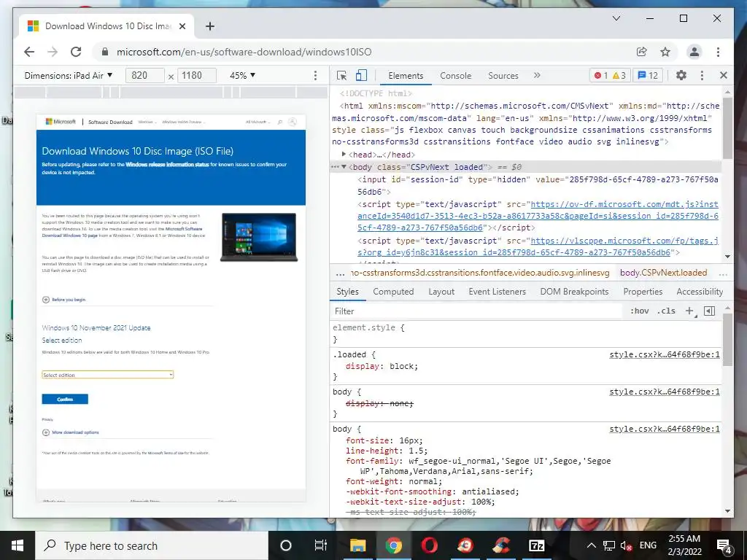Click breadcrumb left overflow ellipsis
Image resolution: width=747 pixels, height=560 pixels.
pyautogui.click(x=340, y=273)
